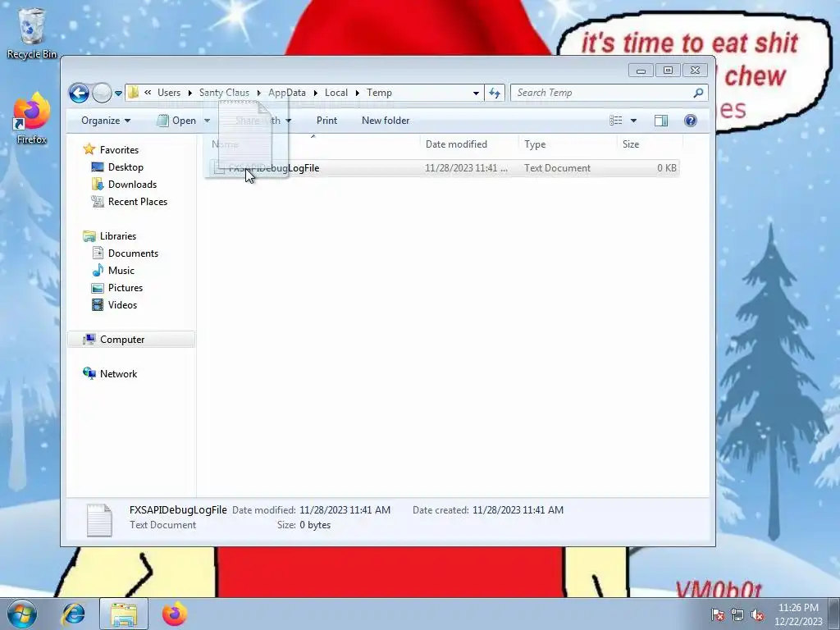Screen dimensions: 840x630
Task: Open the recent pages dropdown arrow
Action: (x=118, y=94)
